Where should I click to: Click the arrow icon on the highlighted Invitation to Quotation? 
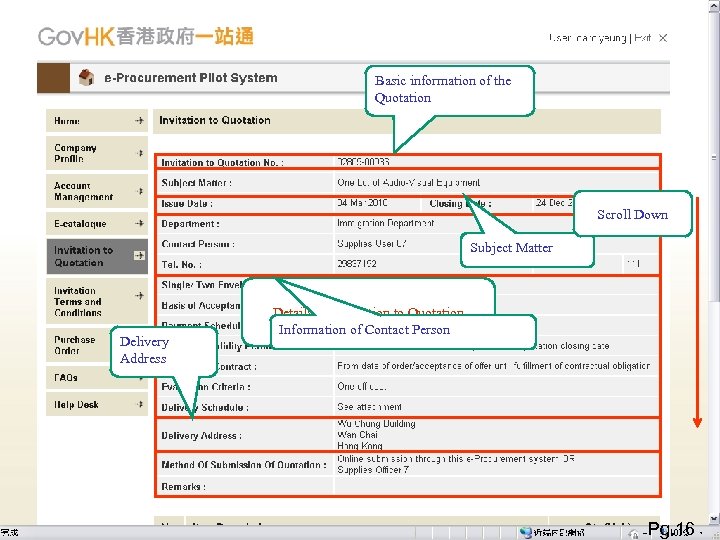pyautogui.click(x=139, y=255)
